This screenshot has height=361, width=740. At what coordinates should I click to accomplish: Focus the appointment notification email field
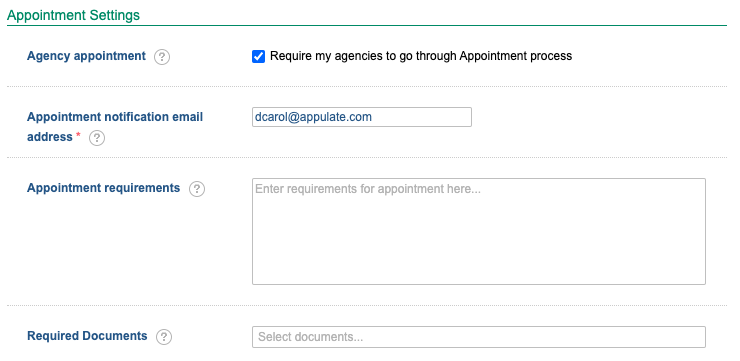click(x=362, y=117)
